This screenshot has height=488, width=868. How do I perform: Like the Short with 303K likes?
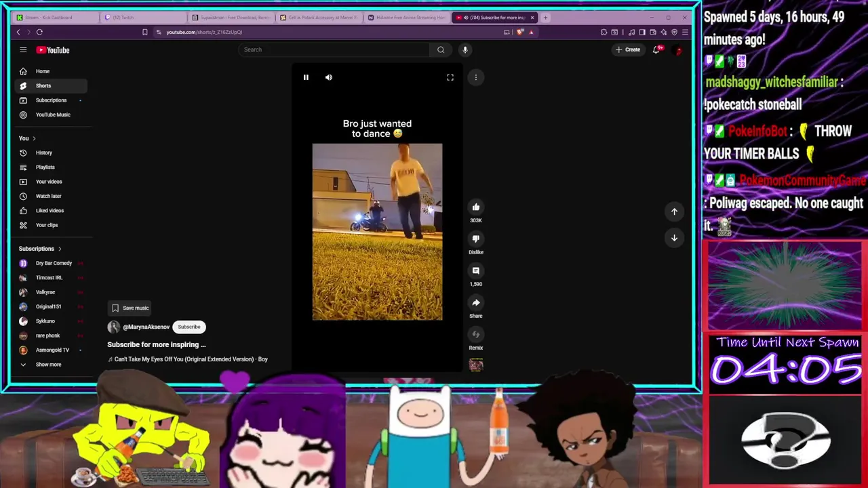click(476, 207)
